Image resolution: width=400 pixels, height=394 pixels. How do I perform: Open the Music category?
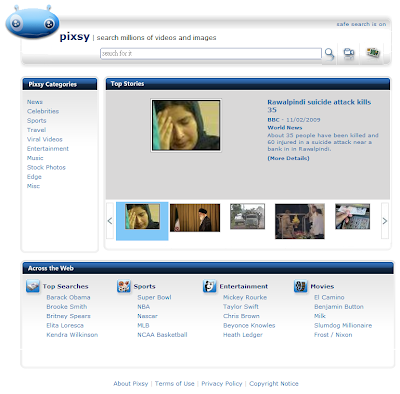click(x=35, y=158)
